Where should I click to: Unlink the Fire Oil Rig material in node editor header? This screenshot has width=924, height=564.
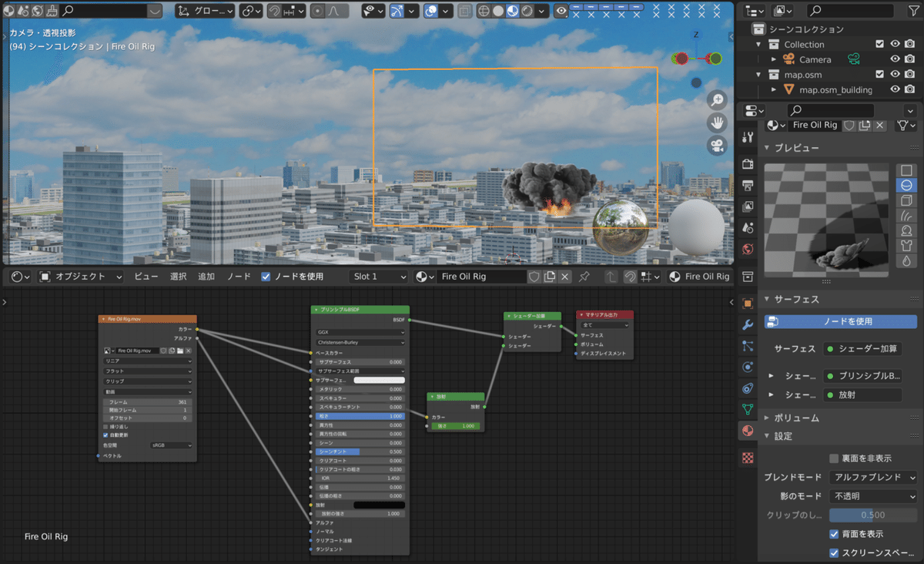tap(565, 277)
